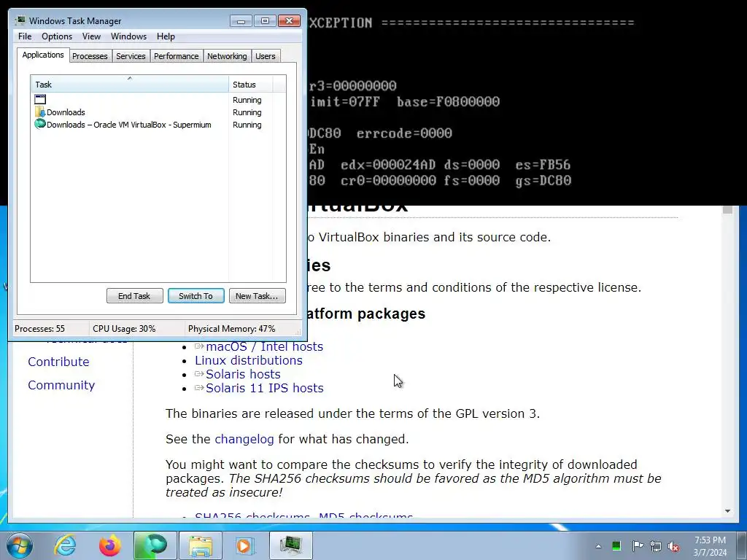Image resolution: width=747 pixels, height=560 pixels.
Task: Click Task Manager title bar icon
Action: (20, 20)
